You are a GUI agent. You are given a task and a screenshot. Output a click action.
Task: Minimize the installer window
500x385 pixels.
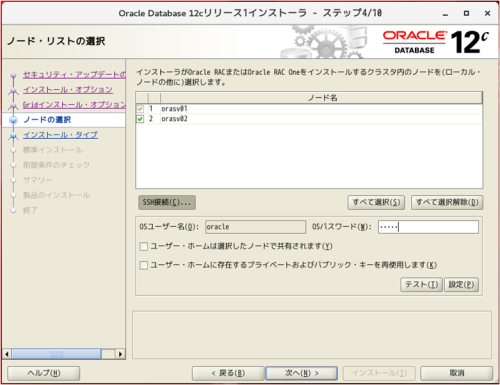(x=445, y=14)
